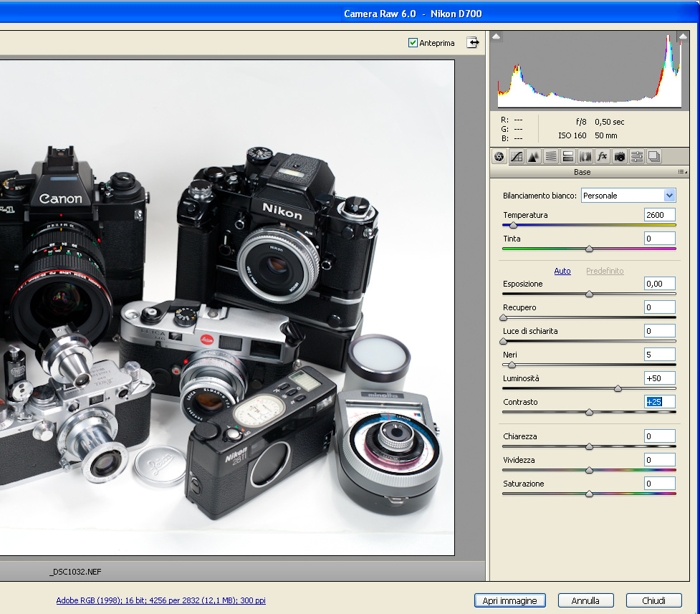Click the Luminosità value field
The height and width of the screenshot is (614, 700).
tap(660, 378)
